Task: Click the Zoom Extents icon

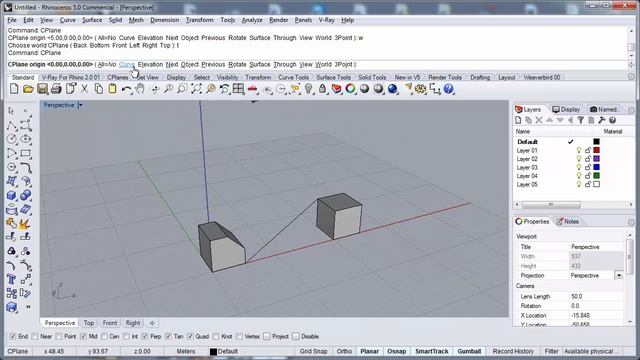Action: point(196,89)
